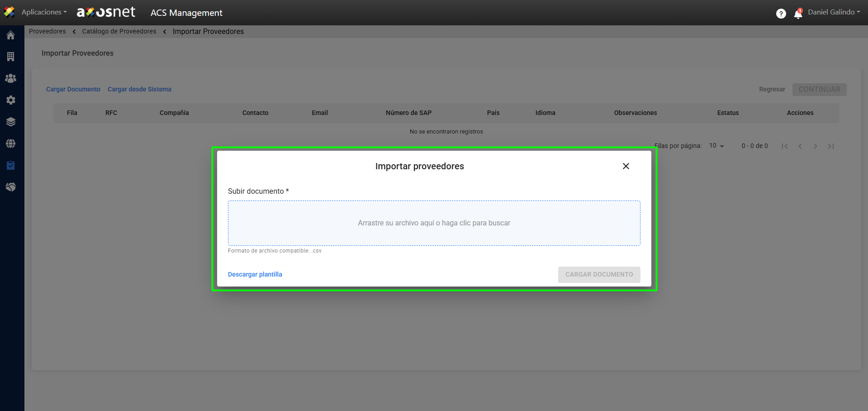This screenshot has height=411, width=868.
Task: Click the file drop zone to browse
Action: (x=434, y=223)
